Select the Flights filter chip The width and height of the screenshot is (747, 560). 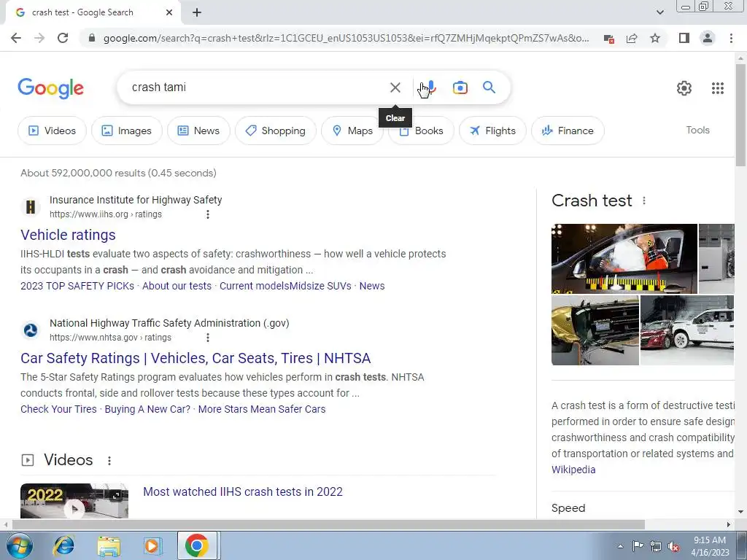pyautogui.click(x=492, y=131)
